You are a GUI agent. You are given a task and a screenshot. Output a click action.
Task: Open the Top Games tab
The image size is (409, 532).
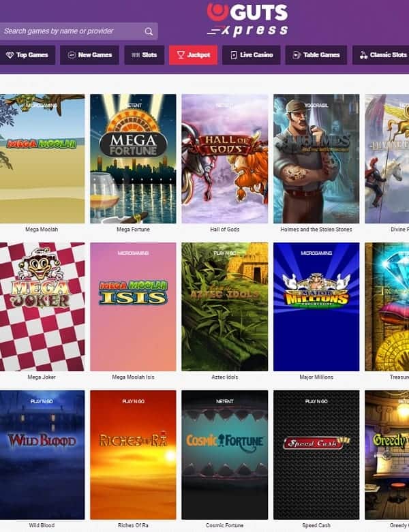(27, 55)
